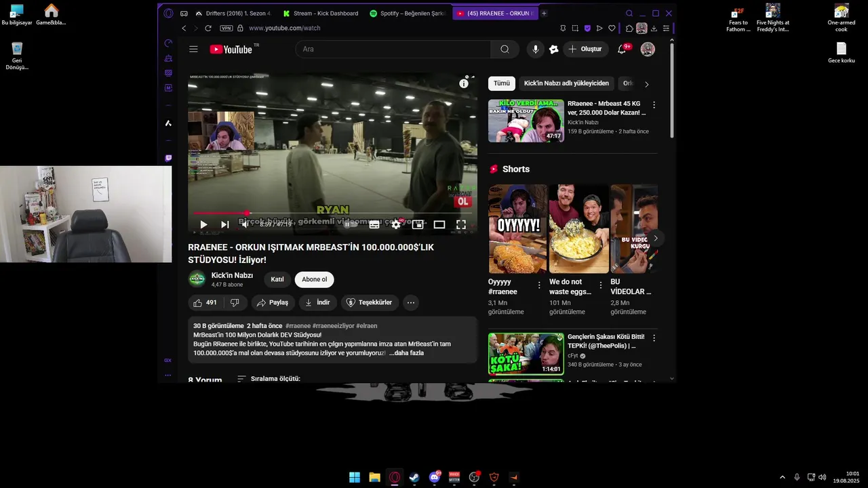This screenshot has height=488, width=868.
Task: Enable miniplayer mode
Action: 418,224
